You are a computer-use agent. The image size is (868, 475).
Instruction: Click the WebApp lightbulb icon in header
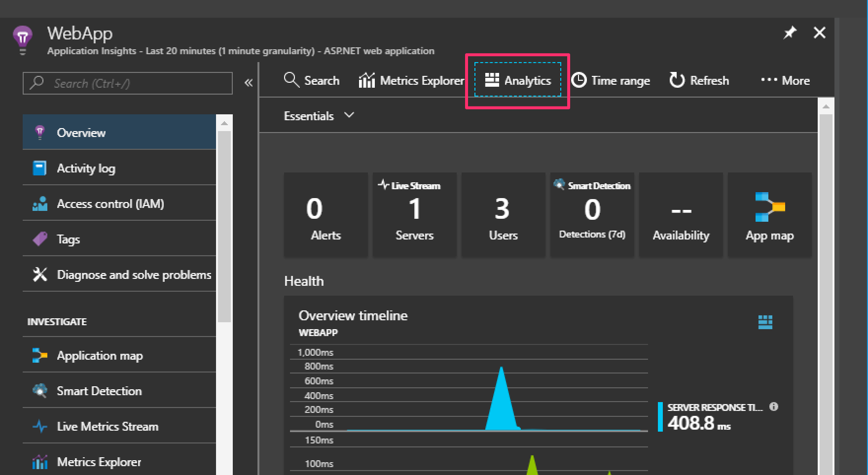point(22,39)
